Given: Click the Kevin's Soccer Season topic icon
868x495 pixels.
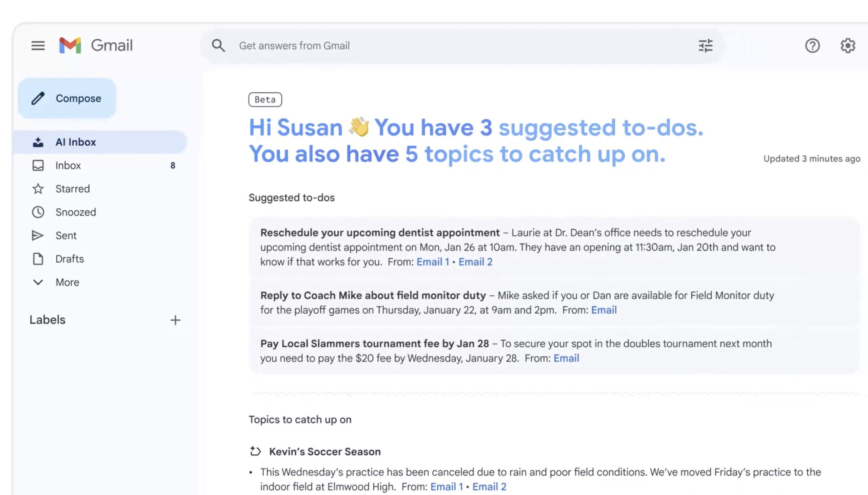Looking at the screenshot, I should point(255,451).
